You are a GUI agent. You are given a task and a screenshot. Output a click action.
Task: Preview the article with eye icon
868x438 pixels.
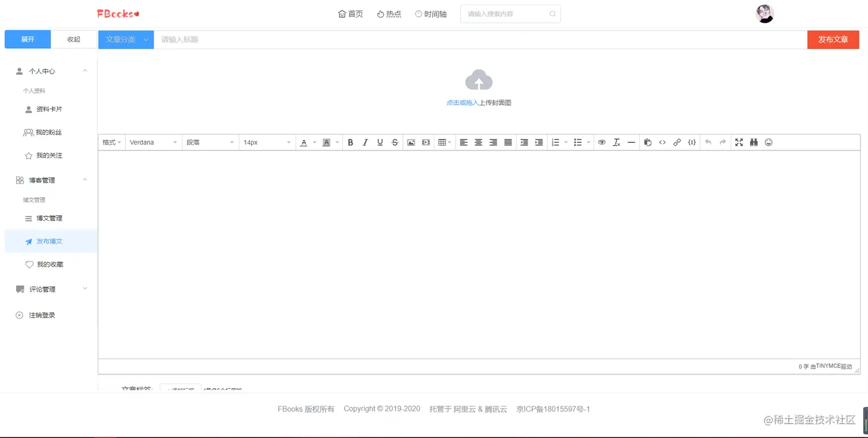[602, 142]
